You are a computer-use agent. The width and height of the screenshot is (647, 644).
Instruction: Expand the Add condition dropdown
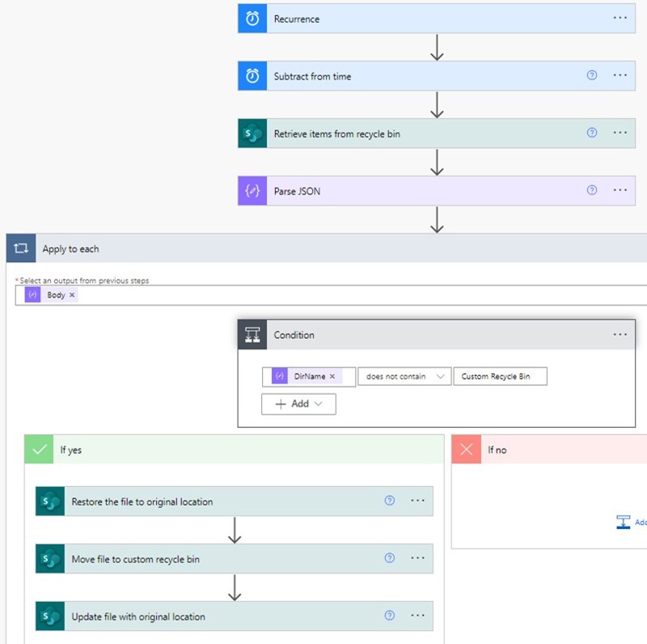tap(298, 404)
